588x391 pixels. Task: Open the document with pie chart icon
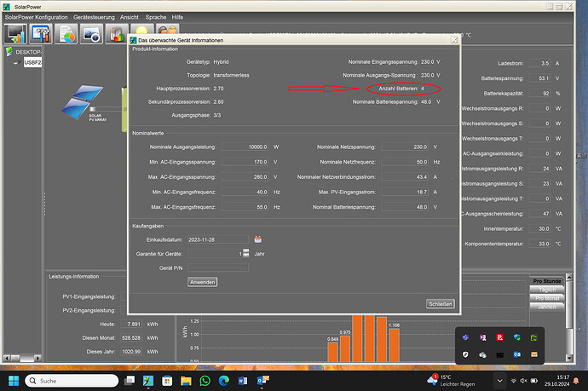(66, 34)
